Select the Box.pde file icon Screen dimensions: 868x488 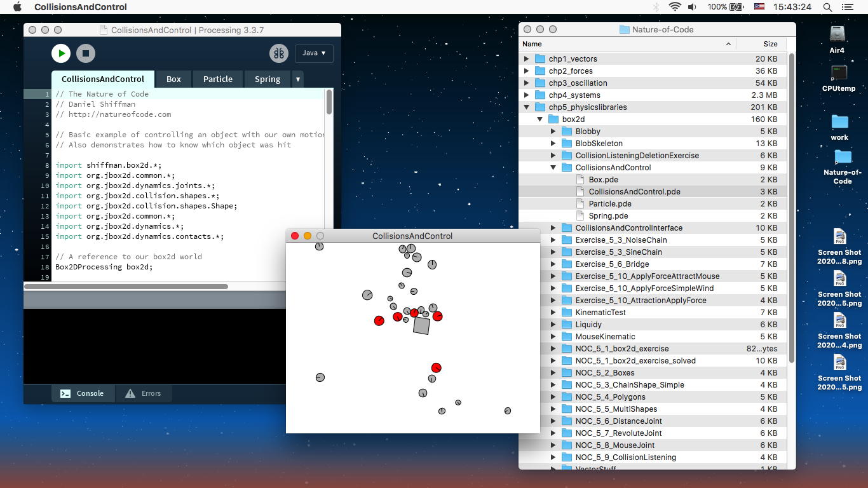point(580,180)
